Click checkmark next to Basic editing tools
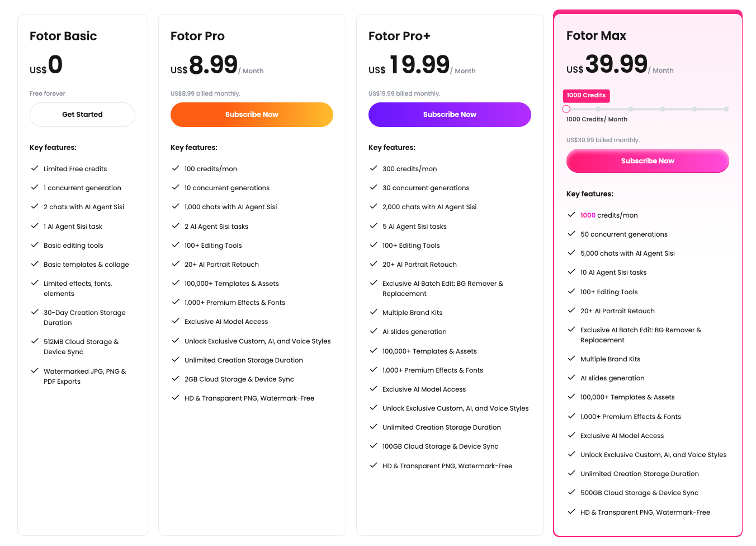The width and height of the screenshot is (756, 546). tap(35, 245)
